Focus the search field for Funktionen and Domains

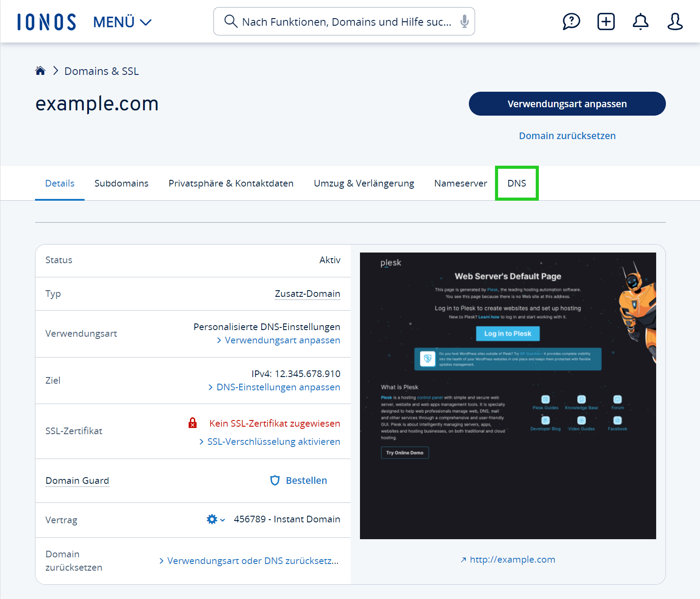(344, 21)
